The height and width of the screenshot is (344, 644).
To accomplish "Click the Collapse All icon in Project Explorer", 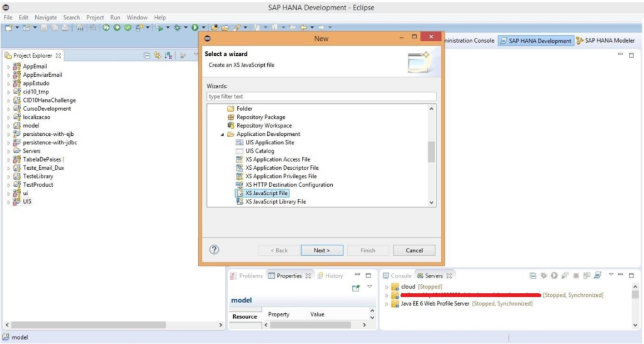I will coord(147,55).
